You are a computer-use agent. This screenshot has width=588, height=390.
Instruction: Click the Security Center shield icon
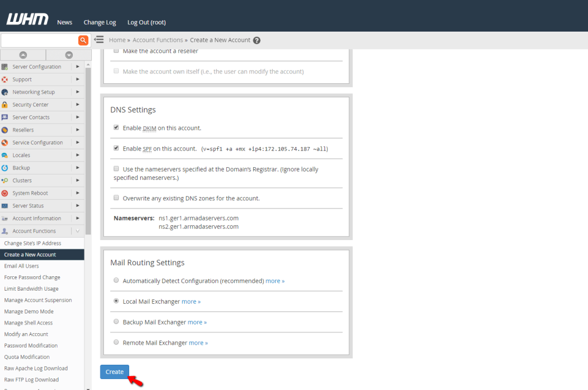[x=6, y=105]
